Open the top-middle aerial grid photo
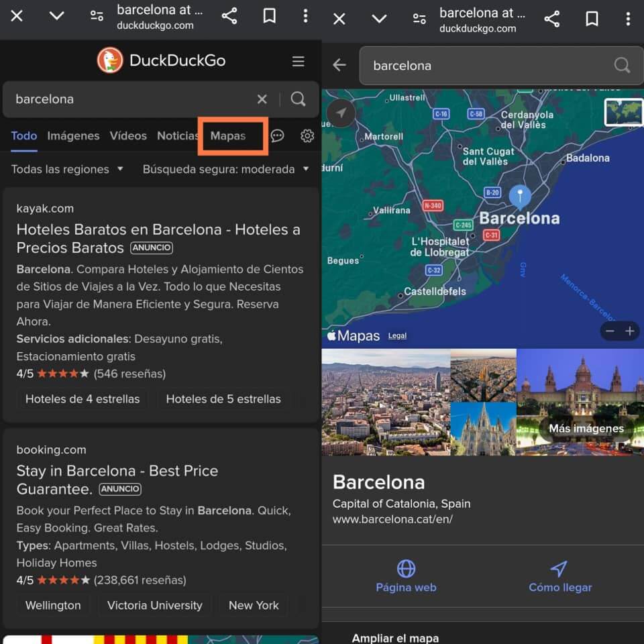644x644 pixels. 484,375
